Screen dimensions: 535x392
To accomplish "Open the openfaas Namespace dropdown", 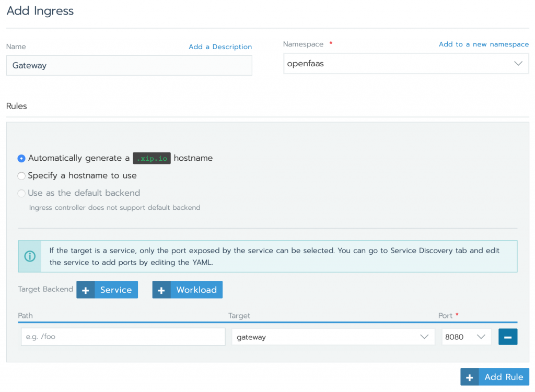I will coord(397,64).
